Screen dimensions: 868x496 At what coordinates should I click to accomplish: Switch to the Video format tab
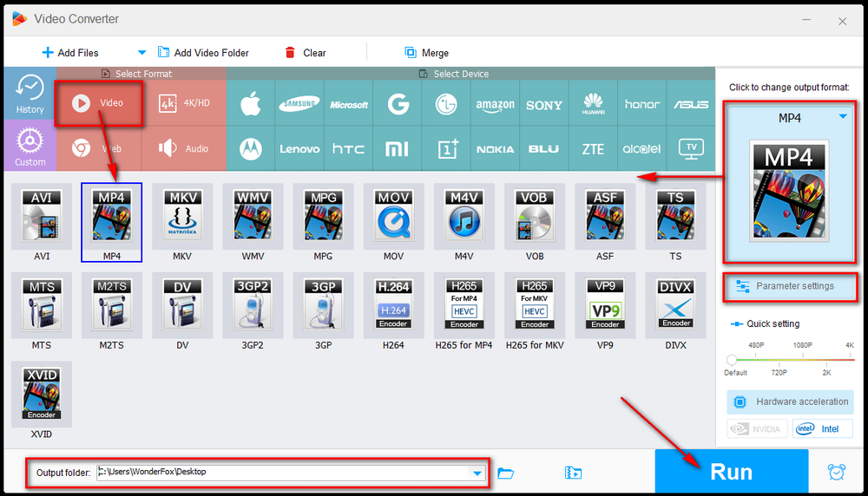(99, 103)
